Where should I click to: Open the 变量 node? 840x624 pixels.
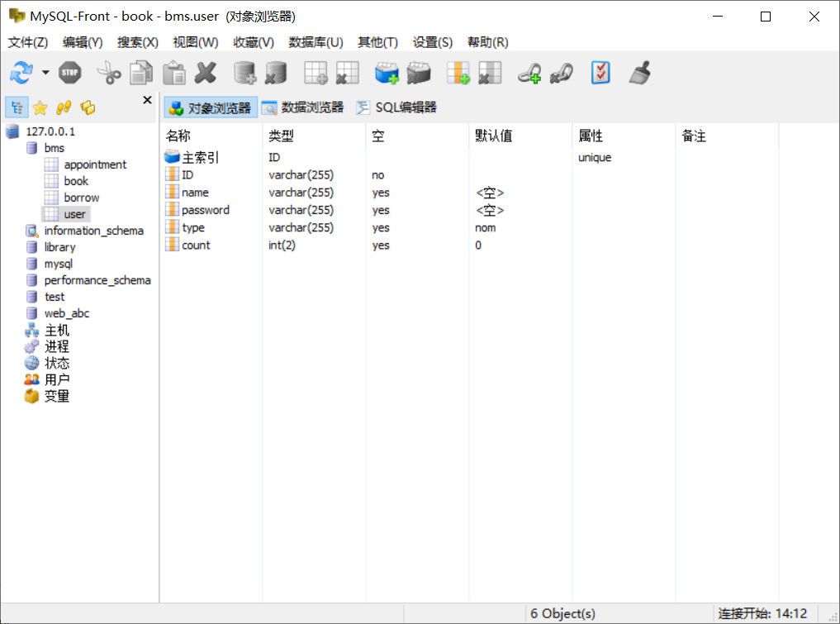[57, 397]
